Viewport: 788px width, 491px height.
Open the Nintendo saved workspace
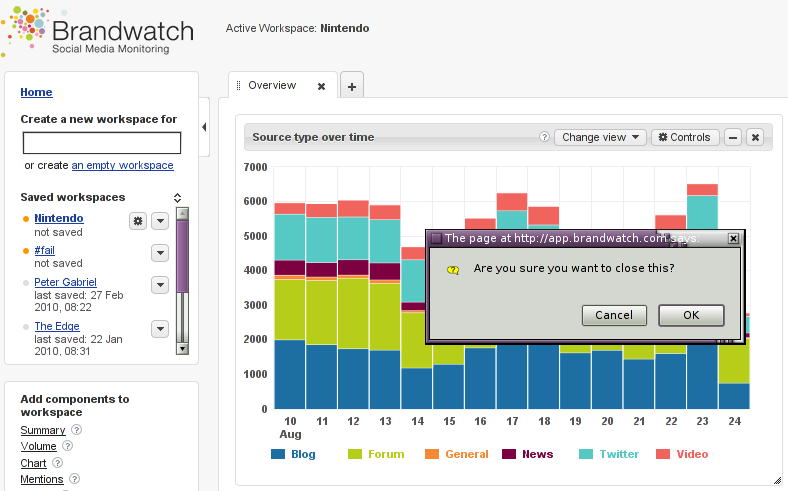[59, 218]
